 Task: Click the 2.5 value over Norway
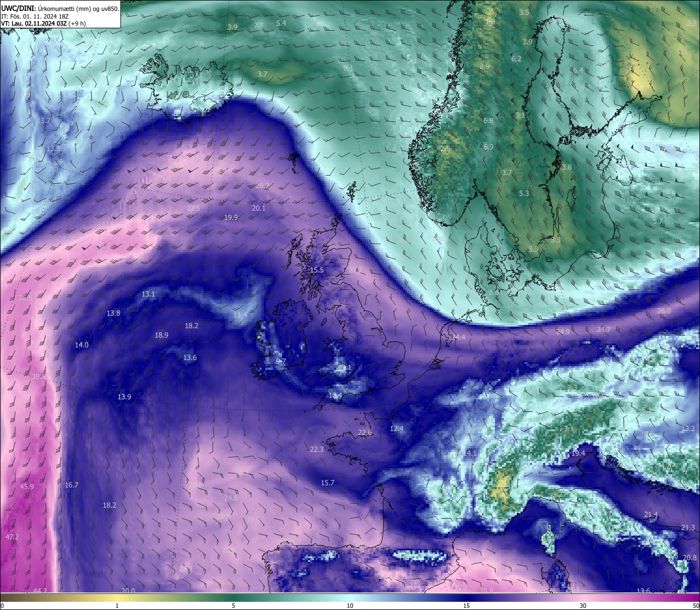pos(445,149)
